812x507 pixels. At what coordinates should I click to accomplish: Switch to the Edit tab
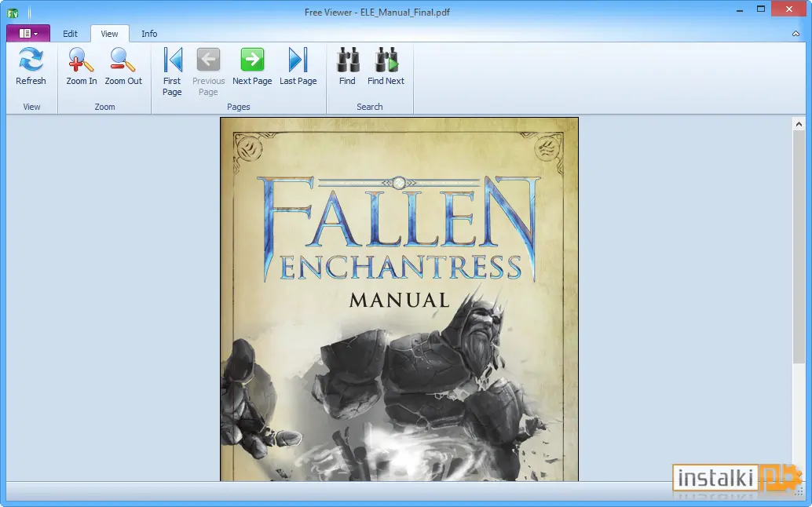tap(70, 34)
